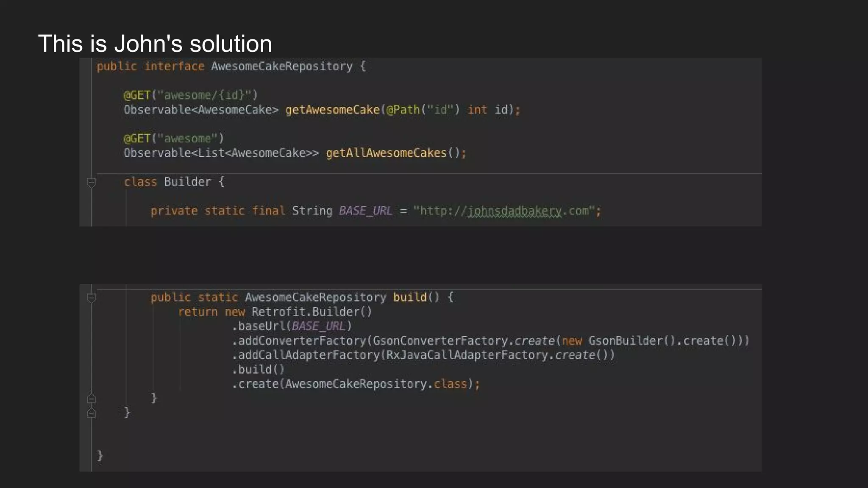Click the Builder class closing fold marker
Image resolution: width=868 pixels, height=488 pixels.
(91, 413)
